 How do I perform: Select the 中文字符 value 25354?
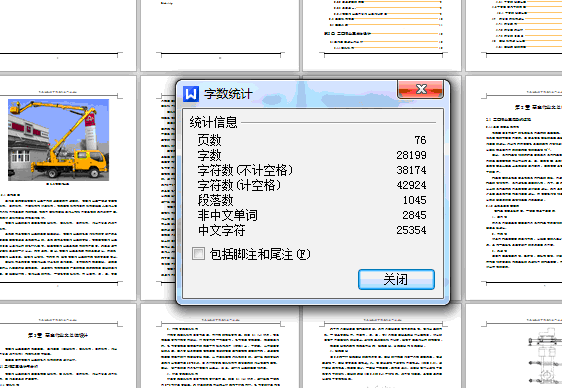click(411, 230)
